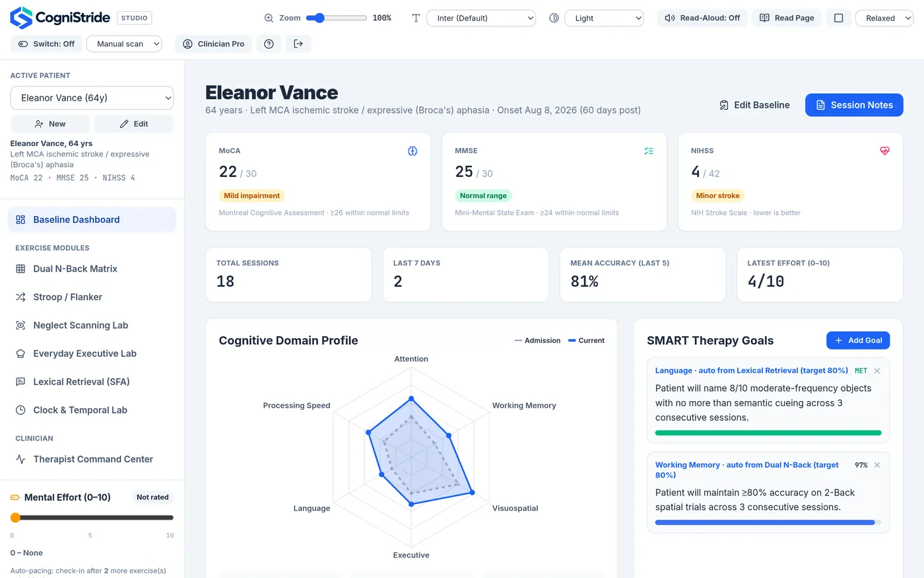Click the Total Sessions stat card

click(x=288, y=275)
